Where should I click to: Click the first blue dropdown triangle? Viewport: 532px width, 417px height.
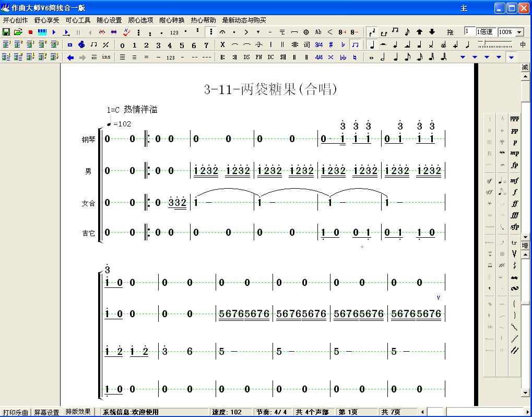coord(463,57)
